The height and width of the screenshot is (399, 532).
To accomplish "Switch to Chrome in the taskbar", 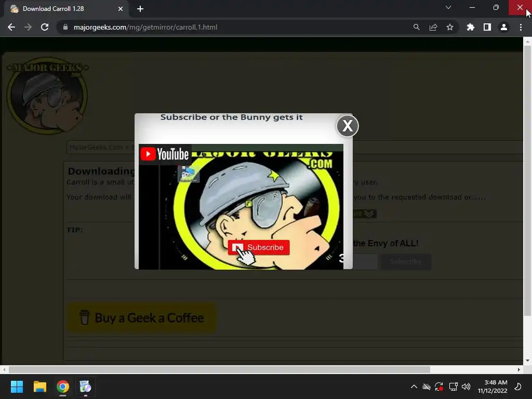I will click(x=63, y=387).
